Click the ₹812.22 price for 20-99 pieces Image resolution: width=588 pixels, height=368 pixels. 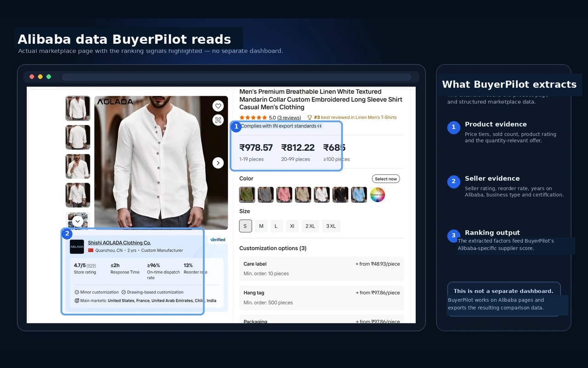pyautogui.click(x=298, y=148)
